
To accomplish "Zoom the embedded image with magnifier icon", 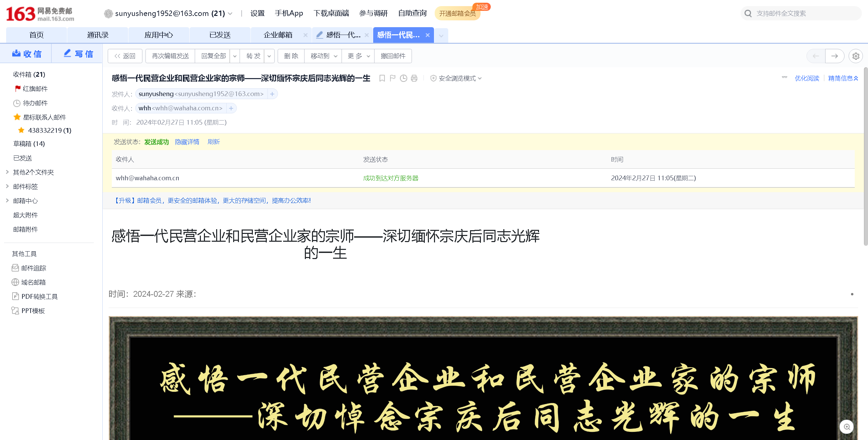I will tap(847, 427).
